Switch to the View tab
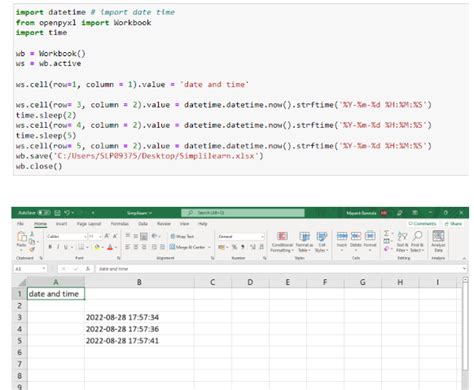This screenshot has width=474, height=390. tap(184, 224)
